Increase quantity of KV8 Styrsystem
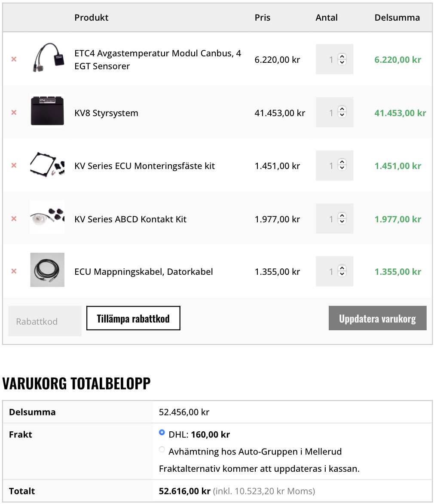 tap(342, 109)
